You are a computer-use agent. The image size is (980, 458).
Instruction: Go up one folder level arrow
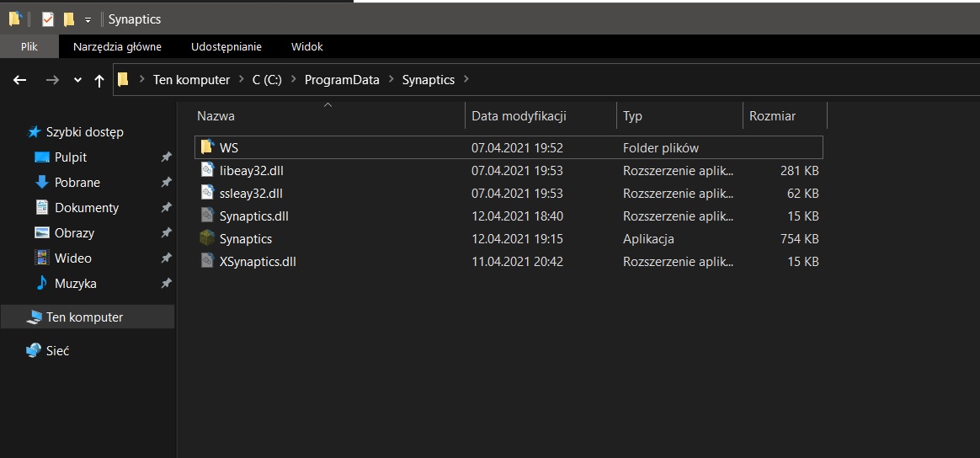click(99, 81)
